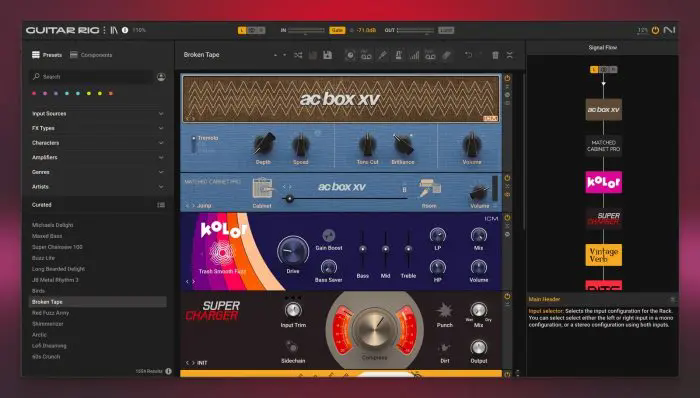Viewport: 700px width, 398px height.
Task: Click the Gain Boost button on Kolor
Action: point(329,235)
